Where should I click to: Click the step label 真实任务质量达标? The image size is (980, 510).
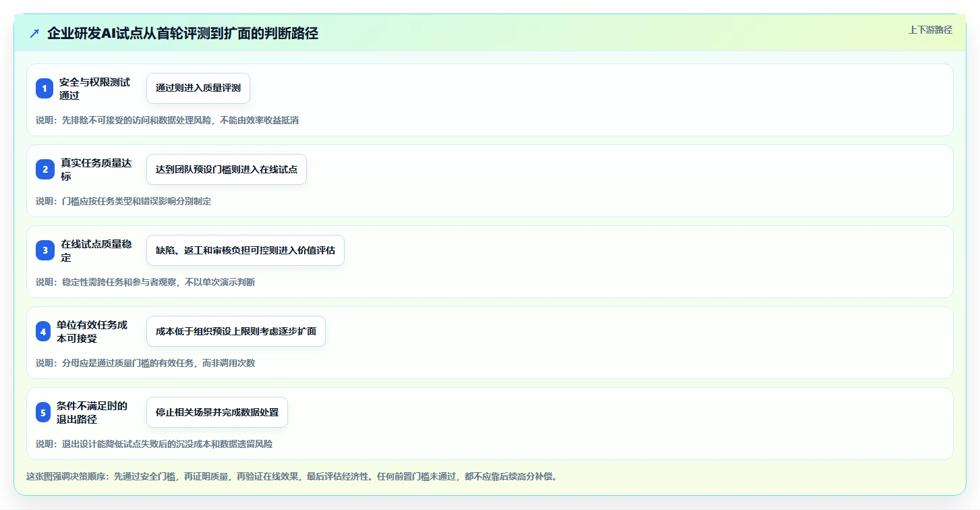(x=96, y=169)
